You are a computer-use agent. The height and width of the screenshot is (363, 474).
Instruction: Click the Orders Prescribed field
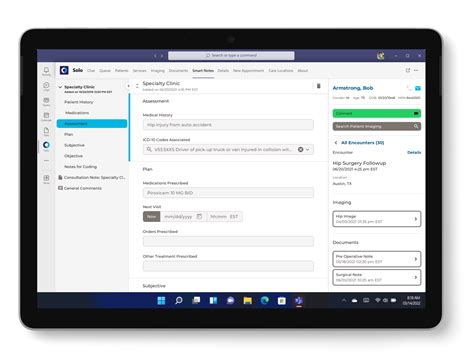(228, 241)
